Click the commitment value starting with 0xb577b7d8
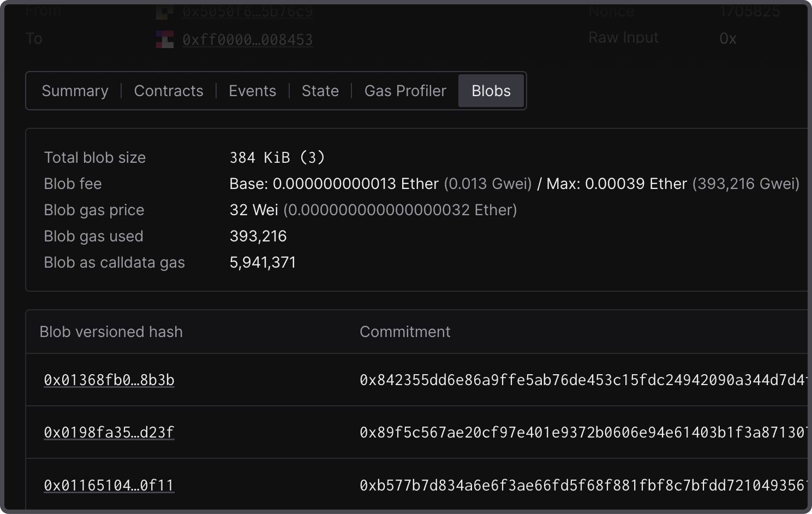812x514 pixels. [x=582, y=485]
